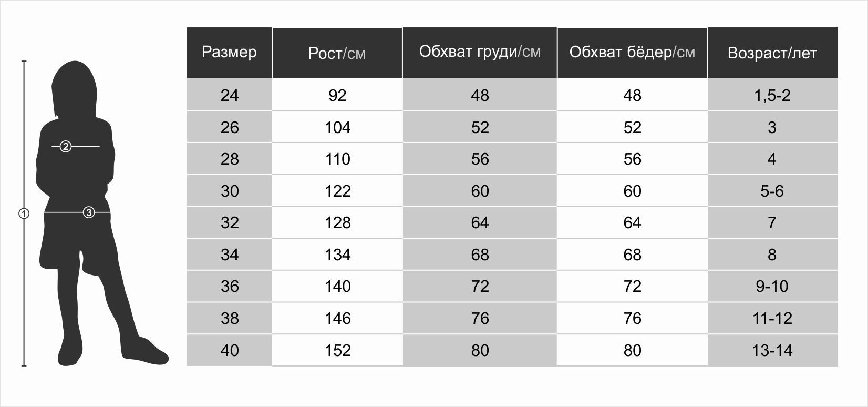Click chest girth value 56
The width and height of the screenshot is (868, 407).
click(480, 159)
